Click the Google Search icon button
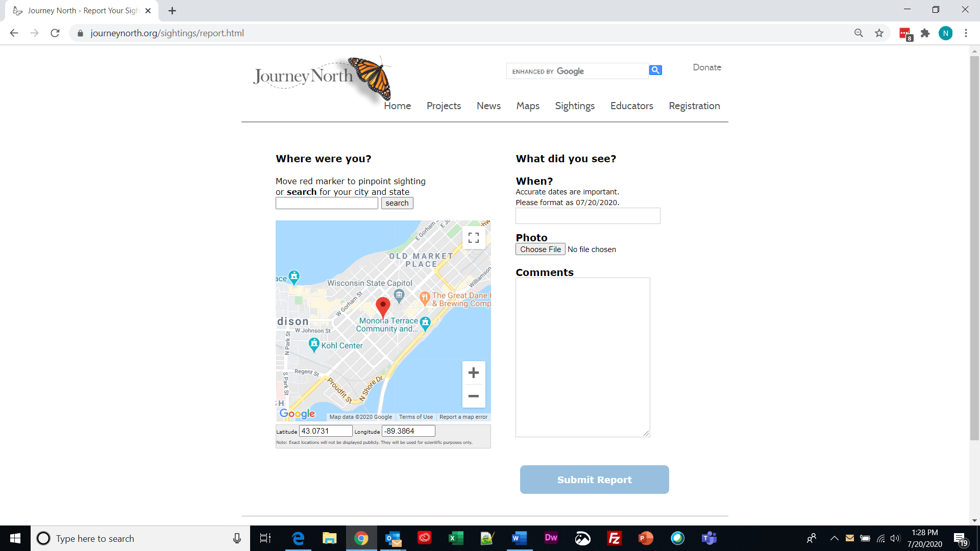The image size is (980, 551). [x=655, y=70]
